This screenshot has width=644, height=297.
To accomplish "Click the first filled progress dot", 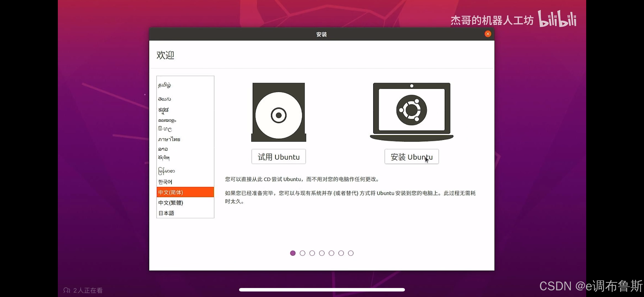I will tap(293, 253).
